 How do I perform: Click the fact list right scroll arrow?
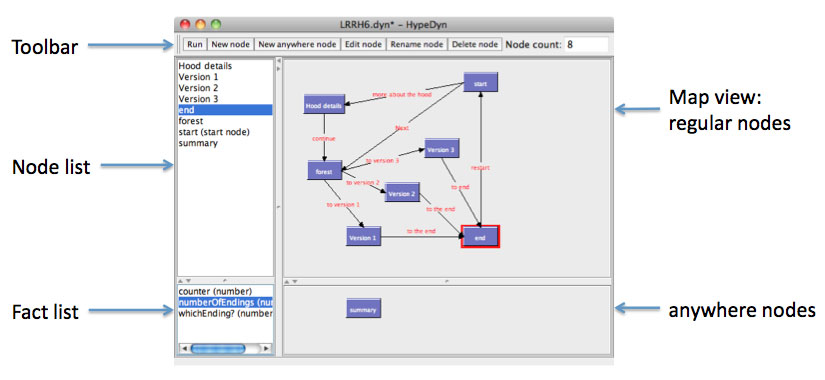pos(266,348)
